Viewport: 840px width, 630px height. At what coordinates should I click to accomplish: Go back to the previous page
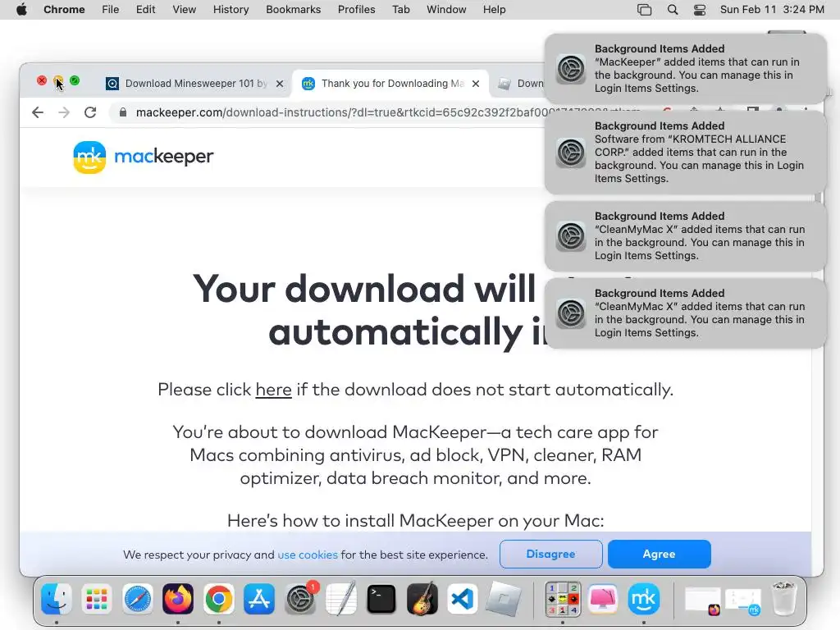tap(38, 112)
